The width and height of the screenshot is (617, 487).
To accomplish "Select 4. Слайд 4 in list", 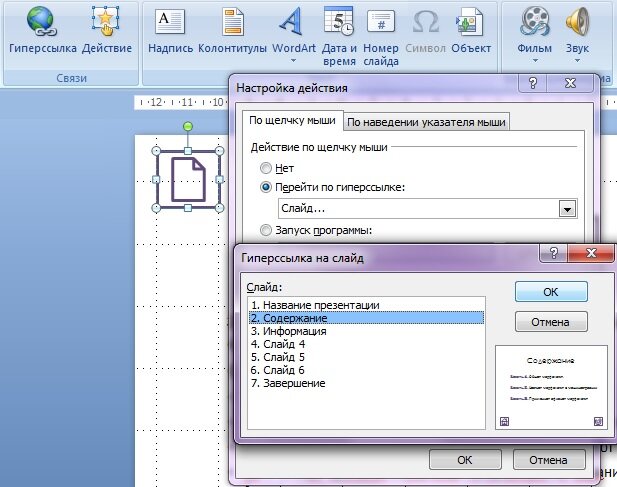I will coord(366,344).
